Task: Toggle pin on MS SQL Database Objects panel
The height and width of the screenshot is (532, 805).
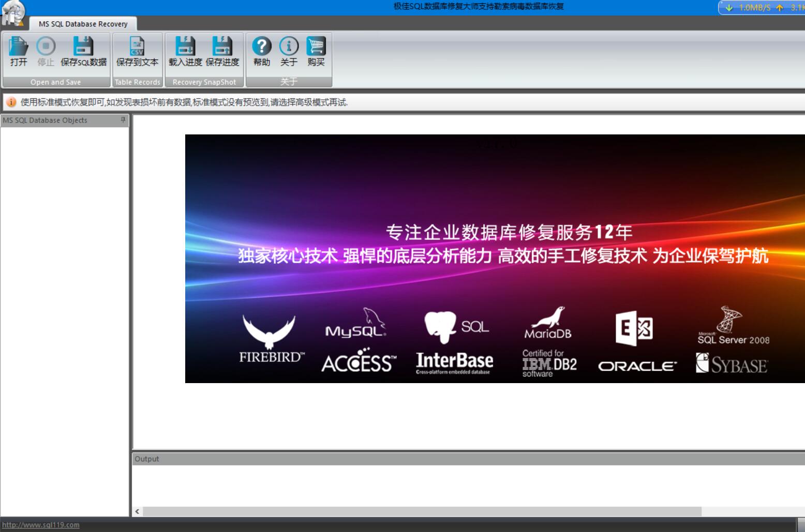Action: pos(123,120)
